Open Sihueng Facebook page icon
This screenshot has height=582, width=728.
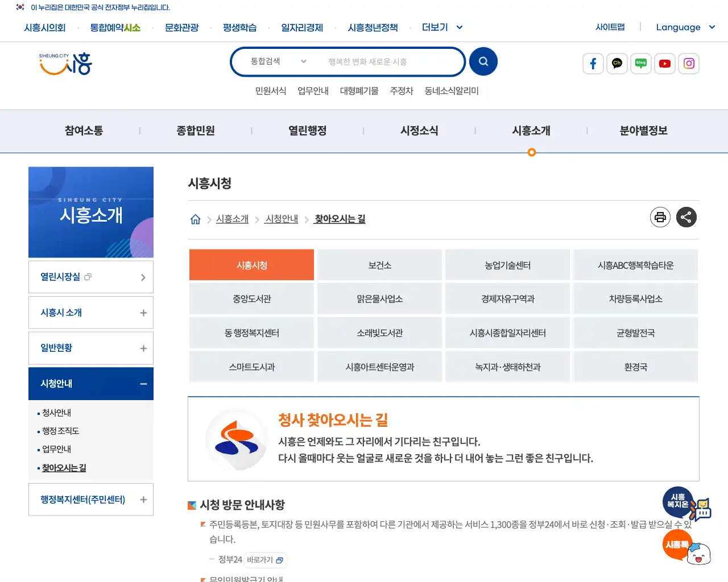593,64
